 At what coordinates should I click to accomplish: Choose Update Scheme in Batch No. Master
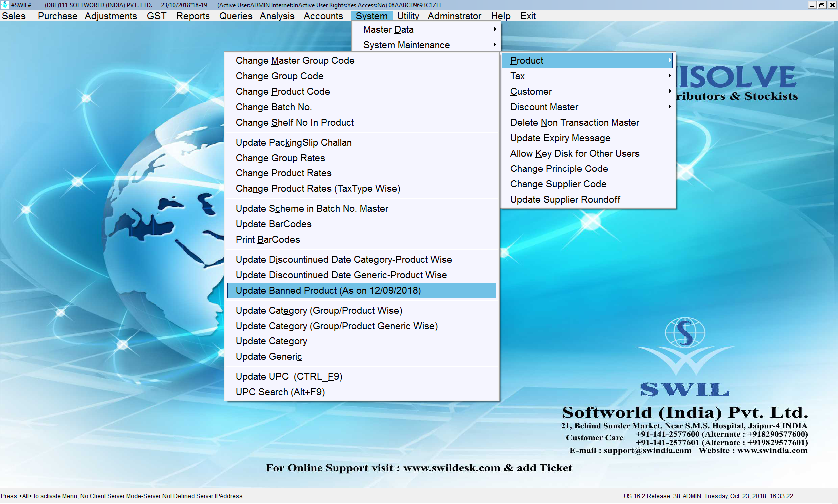[x=362, y=208]
